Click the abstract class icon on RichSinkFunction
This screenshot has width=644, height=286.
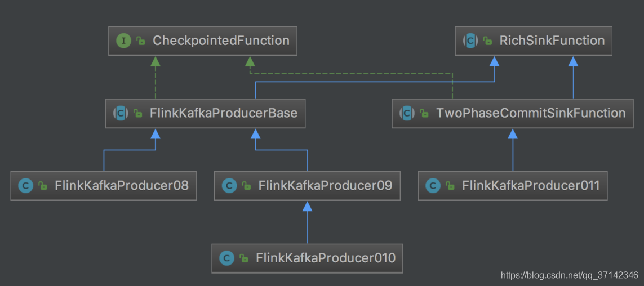[x=470, y=41]
